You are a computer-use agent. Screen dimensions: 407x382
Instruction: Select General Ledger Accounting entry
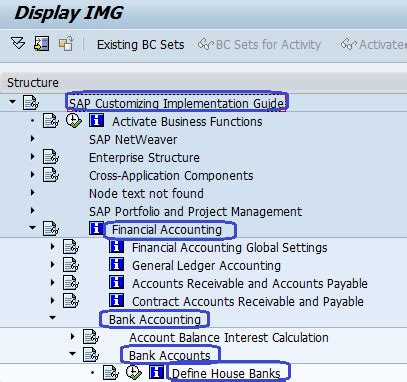click(x=206, y=266)
